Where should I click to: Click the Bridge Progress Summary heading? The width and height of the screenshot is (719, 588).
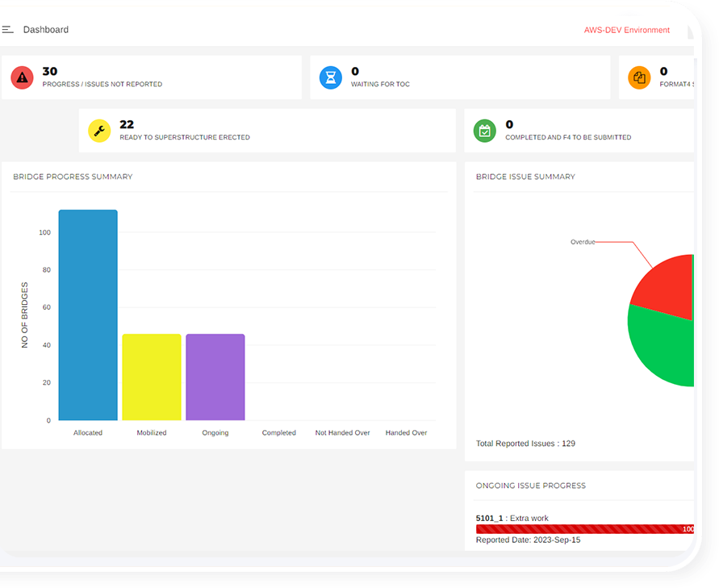point(73,177)
